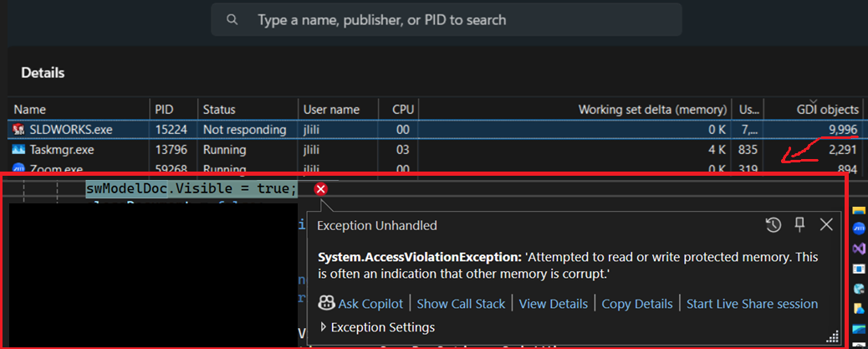Click the PID column header
This screenshot has width=868, height=349.
[x=164, y=110]
